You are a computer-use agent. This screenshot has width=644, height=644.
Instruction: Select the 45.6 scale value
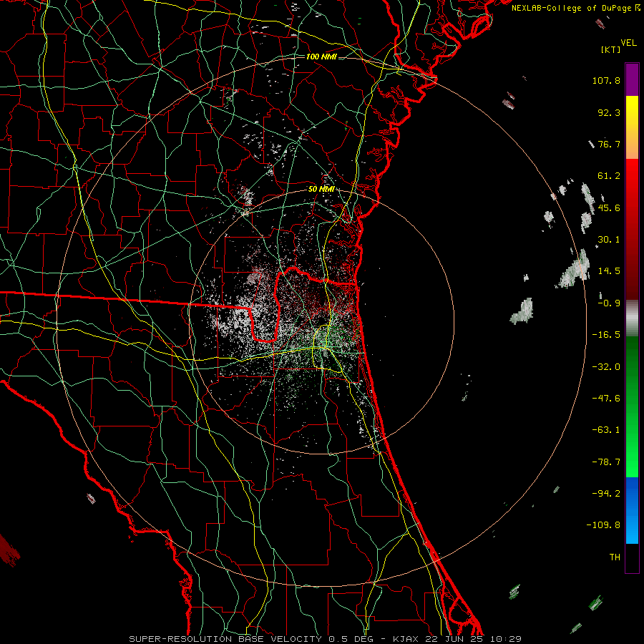point(609,208)
